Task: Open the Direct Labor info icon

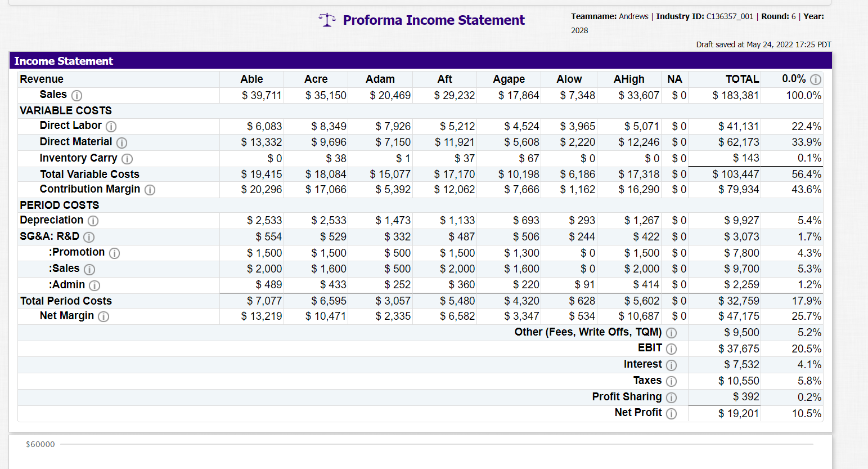Action: point(111,126)
